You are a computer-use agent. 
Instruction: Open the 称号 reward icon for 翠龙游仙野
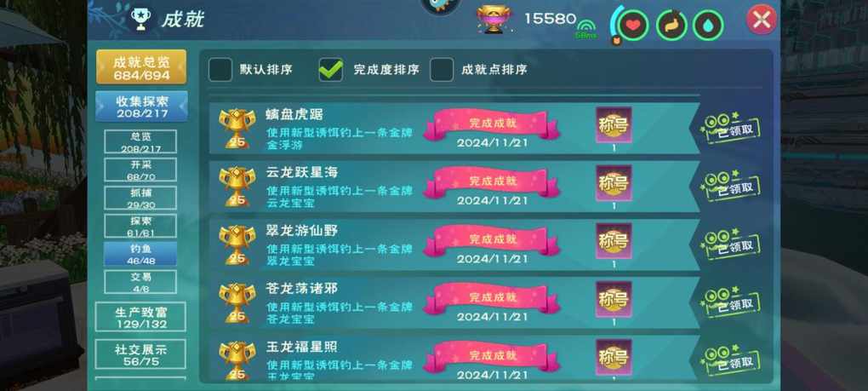click(614, 241)
